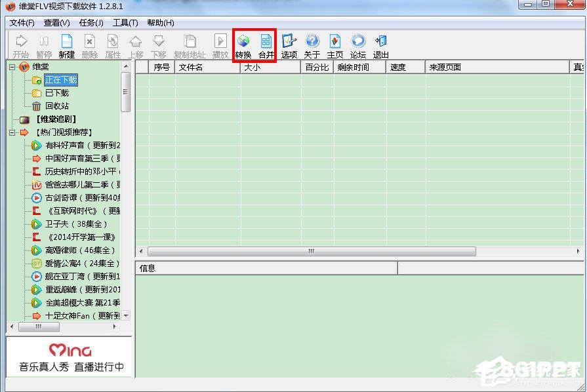Click the tree panel horizontal scroll-left arrow
The width and height of the screenshot is (587, 392).
click(12, 326)
